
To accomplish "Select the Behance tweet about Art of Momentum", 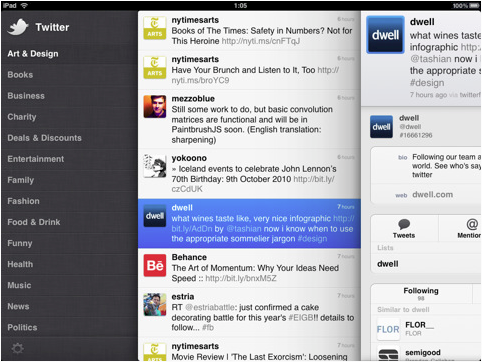I will click(x=249, y=268).
